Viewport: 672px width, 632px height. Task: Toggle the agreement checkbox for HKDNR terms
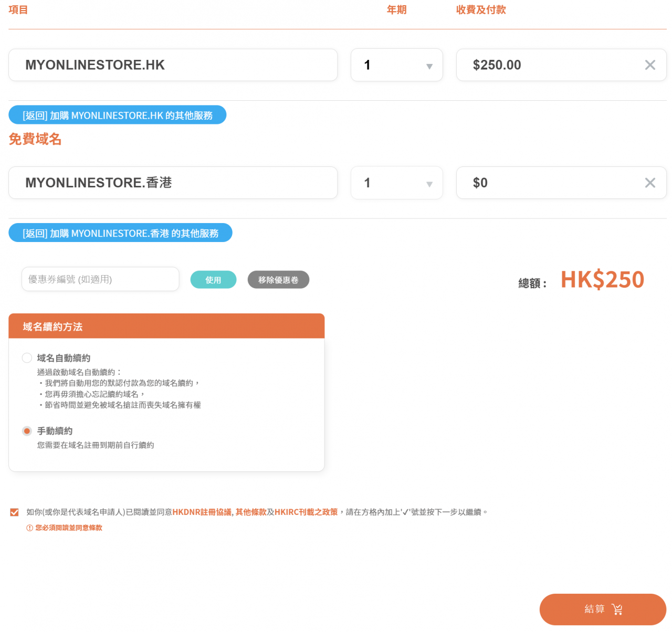(x=14, y=511)
